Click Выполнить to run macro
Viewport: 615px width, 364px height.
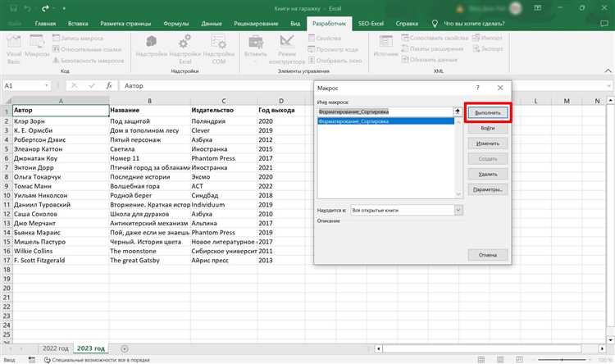[488, 112]
